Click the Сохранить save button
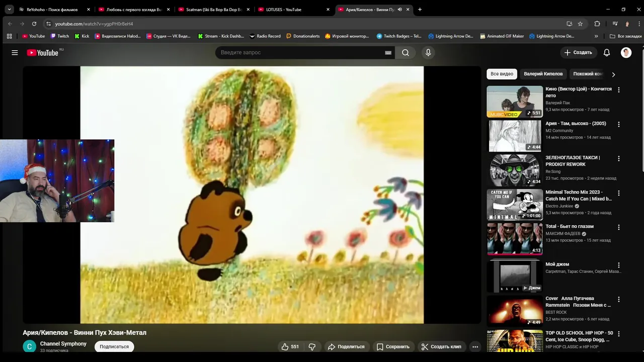The image size is (644, 362). pos(393,346)
